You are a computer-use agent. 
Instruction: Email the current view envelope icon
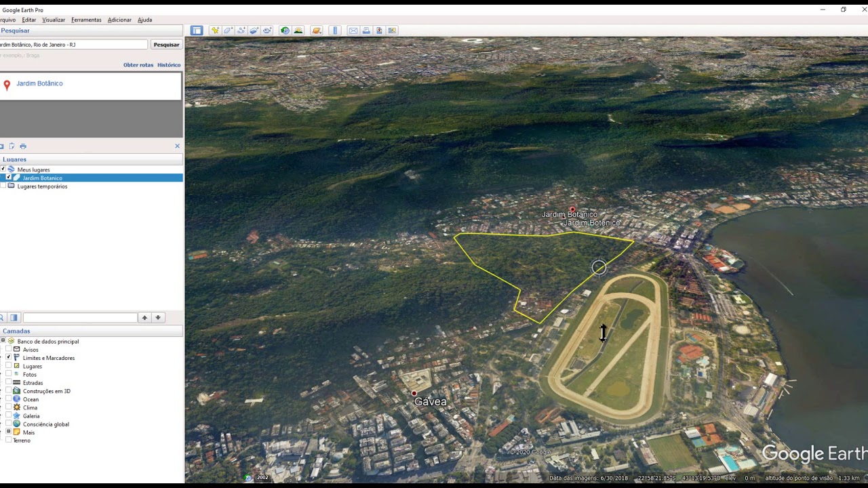tap(353, 30)
